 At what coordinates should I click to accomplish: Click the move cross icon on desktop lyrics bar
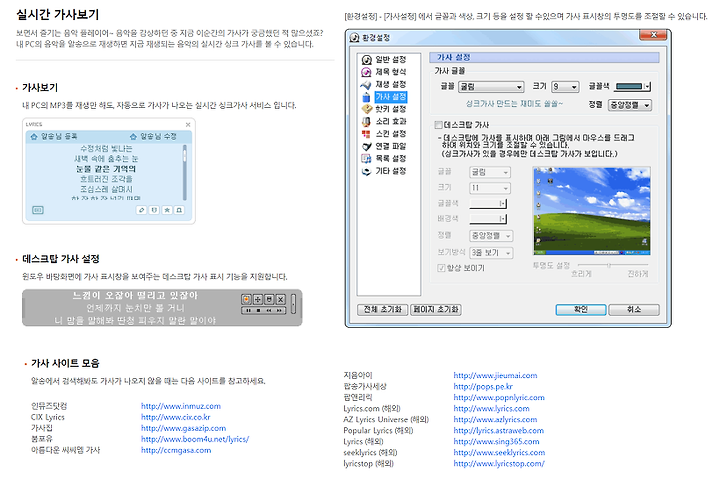pyautogui.click(x=258, y=299)
